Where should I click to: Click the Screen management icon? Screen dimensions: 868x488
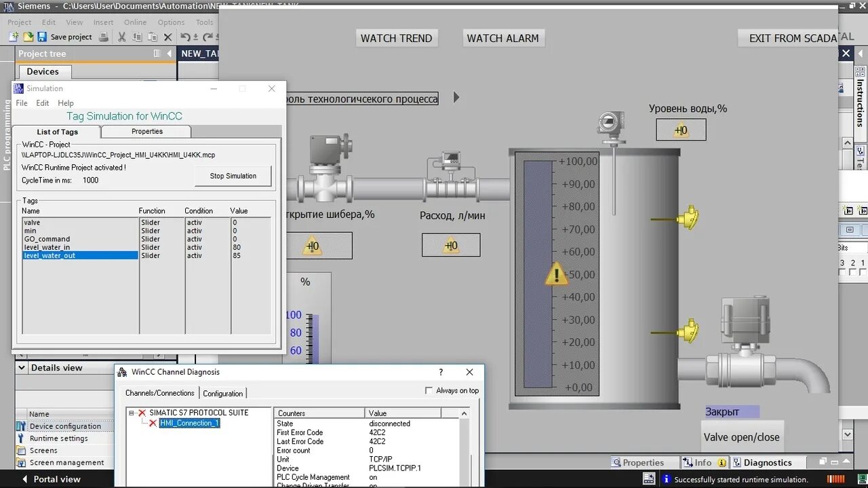(x=20, y=462)
